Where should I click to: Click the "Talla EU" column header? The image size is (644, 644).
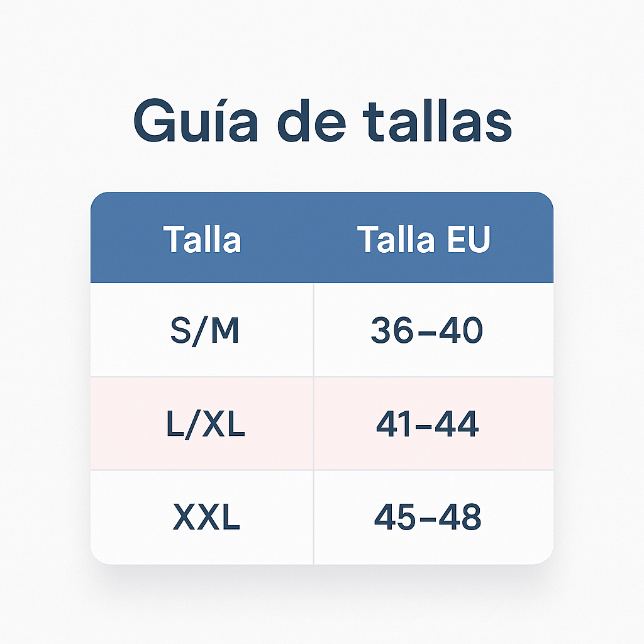pyautogui.click(x=423, y=240)
